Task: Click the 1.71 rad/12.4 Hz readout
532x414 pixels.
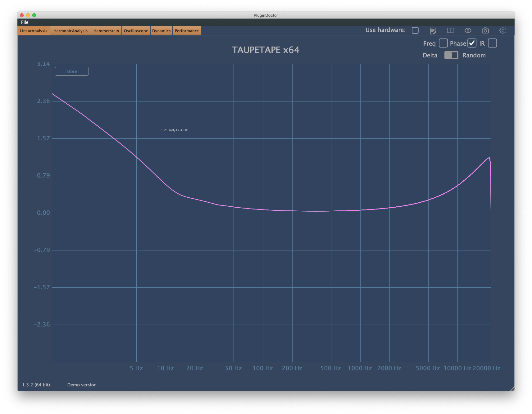Action: (174, 130)
